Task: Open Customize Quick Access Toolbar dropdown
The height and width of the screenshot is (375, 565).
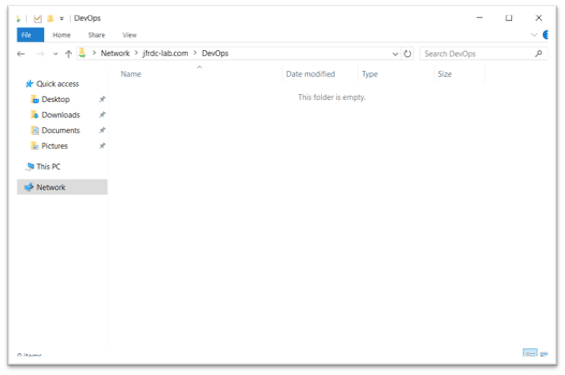Action: click(62, 18)
